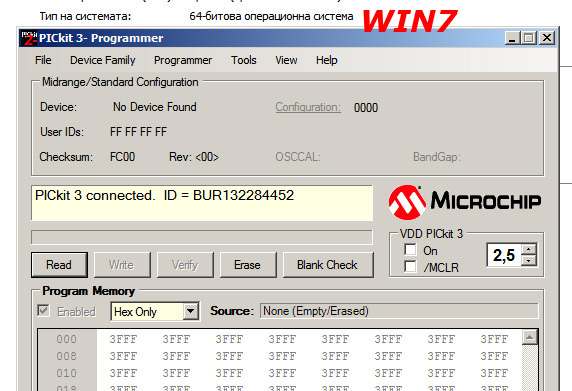Click the No Device Found text

tap(155, 107)
